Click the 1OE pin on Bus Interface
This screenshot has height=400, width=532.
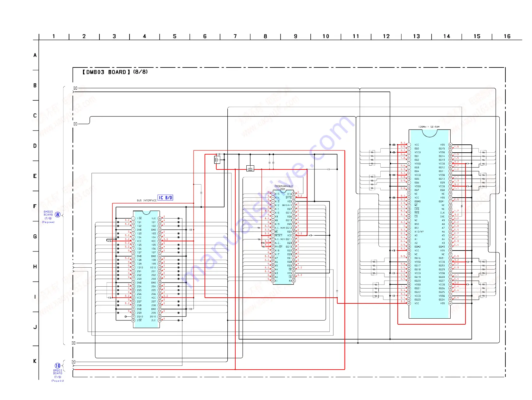tap(139, 219)
